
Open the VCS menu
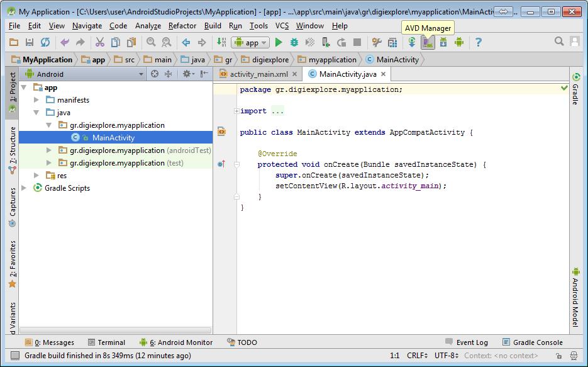[x=282, y=26]
